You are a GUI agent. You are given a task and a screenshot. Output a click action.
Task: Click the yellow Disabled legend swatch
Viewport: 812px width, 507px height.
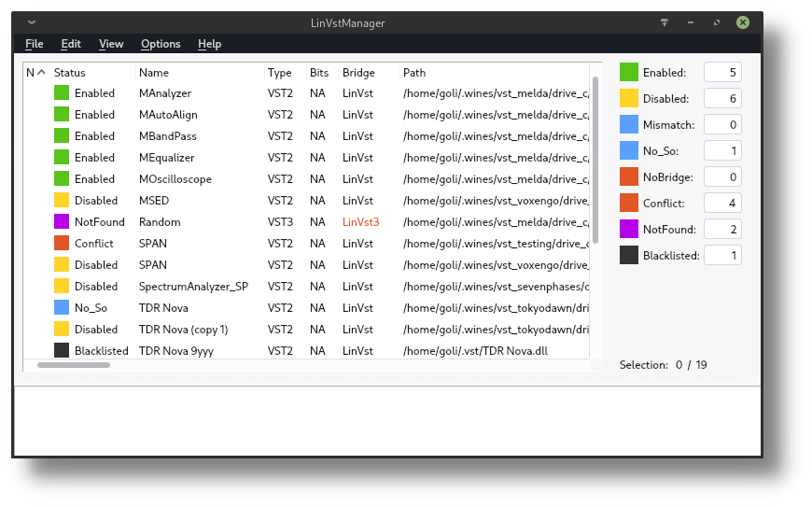coord(629,98)
